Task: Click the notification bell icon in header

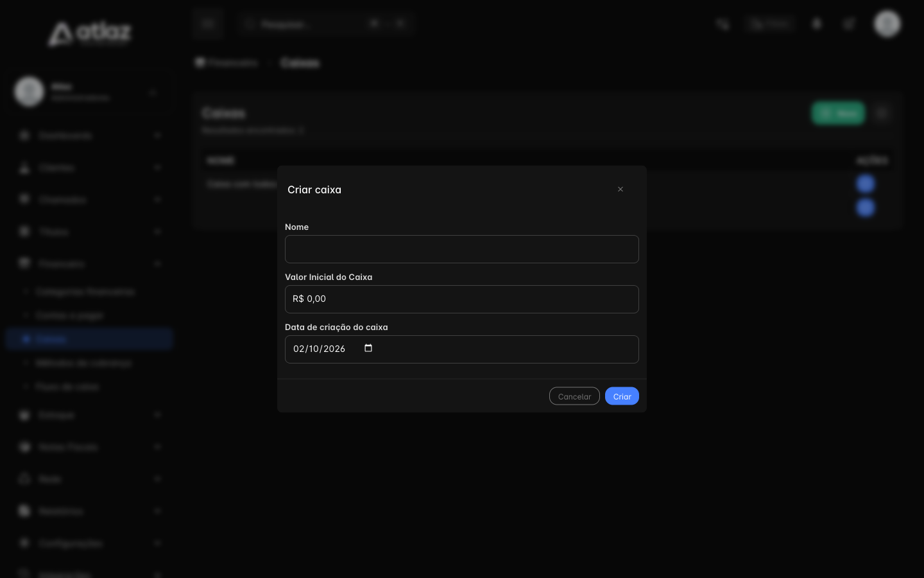Action: tap(817, 24)
